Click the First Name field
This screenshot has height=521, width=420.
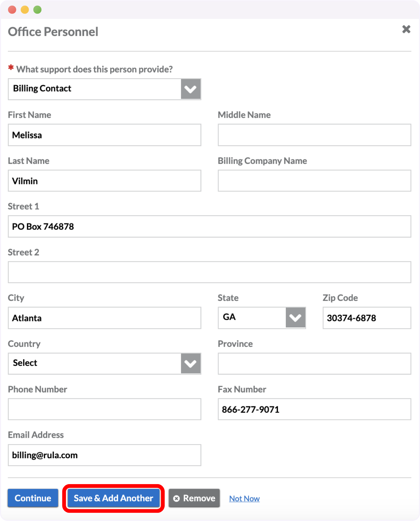pos(104,135)
